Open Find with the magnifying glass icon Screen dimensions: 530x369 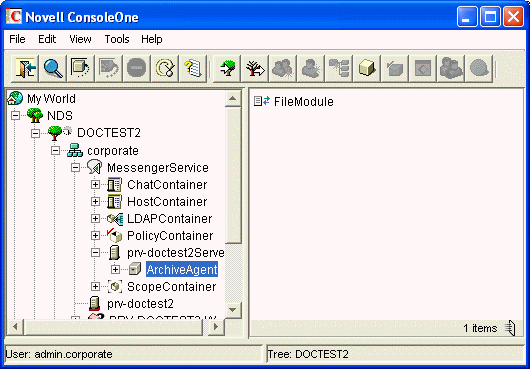coord(53,69)
